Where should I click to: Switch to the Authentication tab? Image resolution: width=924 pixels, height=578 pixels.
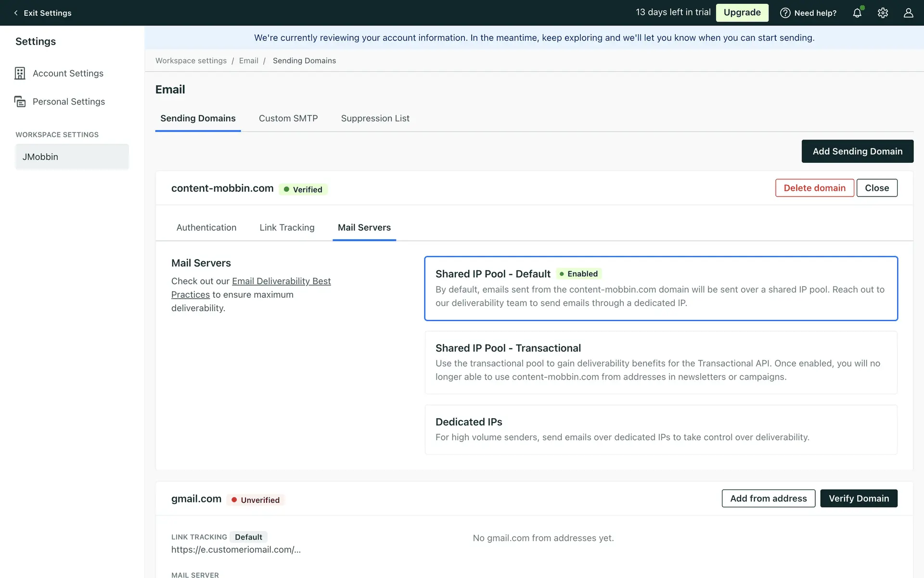206,227
